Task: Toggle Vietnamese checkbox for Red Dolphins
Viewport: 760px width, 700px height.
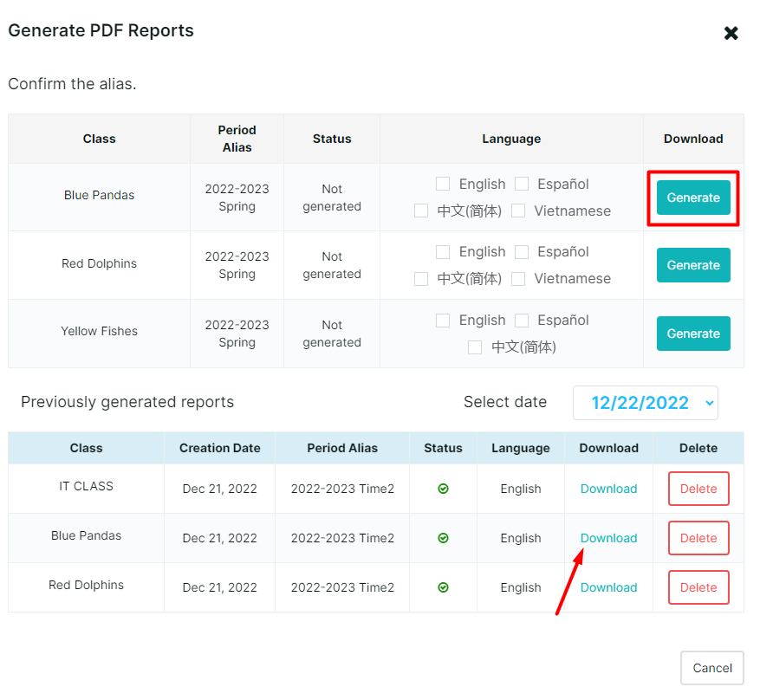Action: (x=518, y=279)
